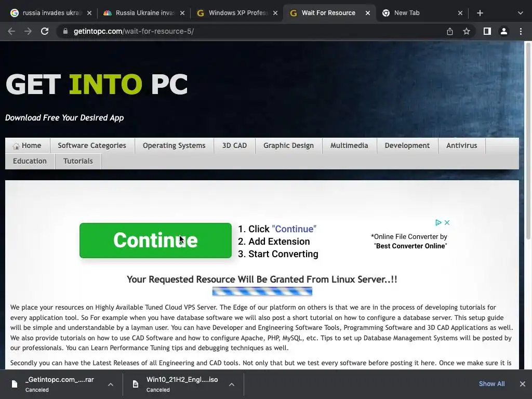Click the page vertical scrollbar

[528, 141]
